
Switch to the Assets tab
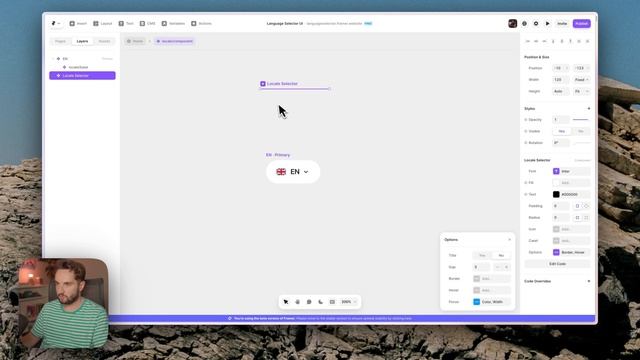[x=104, y=41]
